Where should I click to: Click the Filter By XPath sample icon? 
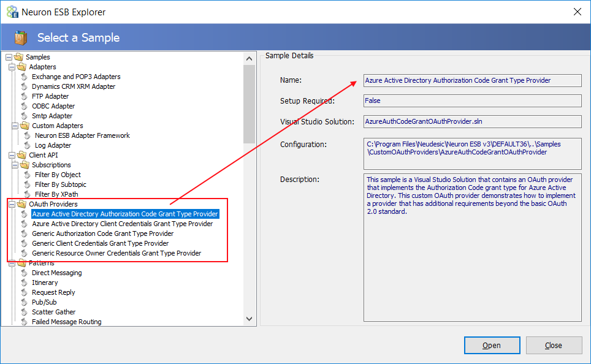pyautogui.click(x=28, y=194)
